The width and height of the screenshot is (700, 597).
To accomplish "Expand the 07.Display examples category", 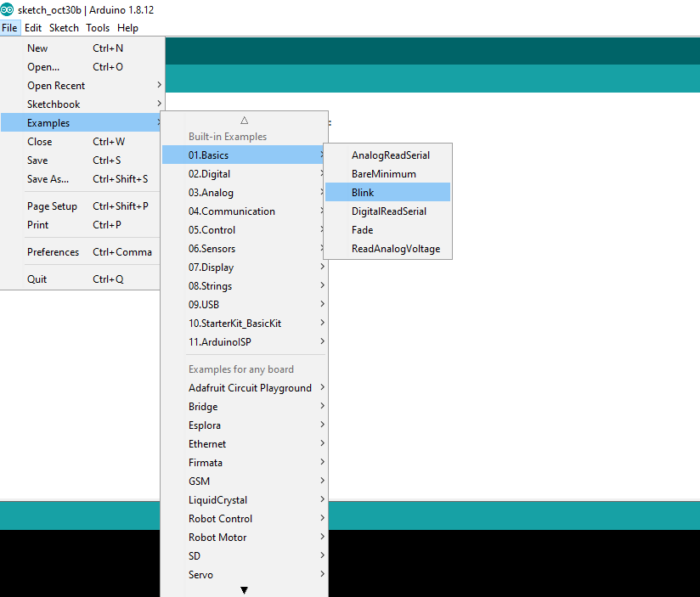I will tap(244, 268).
